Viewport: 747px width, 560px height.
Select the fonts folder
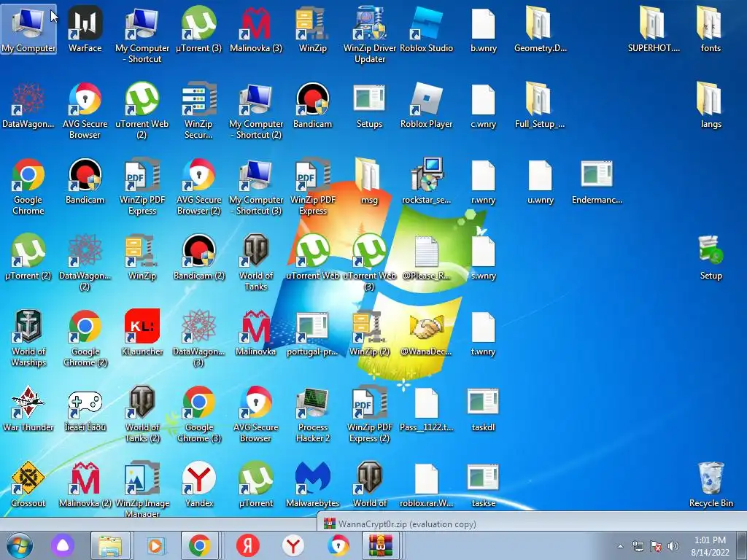point(711,28)
